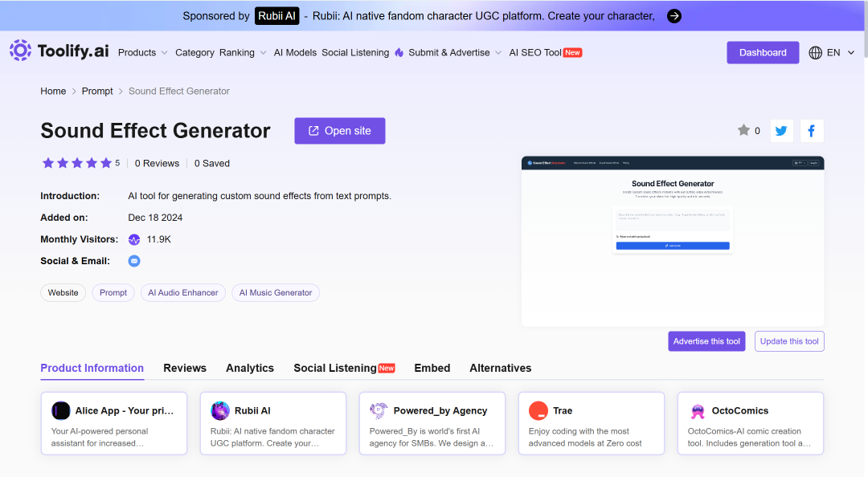Image resolution: width=868 pixels, height=477 pixels.
Task: Click the Open site external-link icon
Action: coord(313,131)
